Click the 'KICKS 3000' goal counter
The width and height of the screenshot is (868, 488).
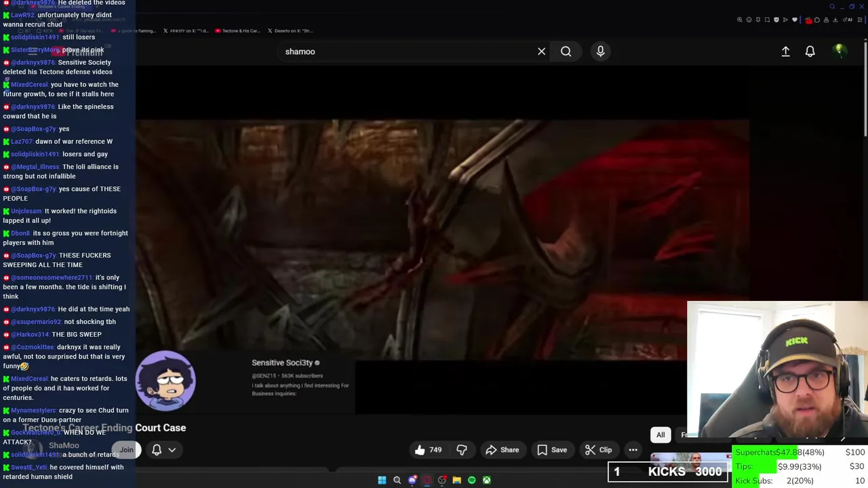(x=668, y=472)
